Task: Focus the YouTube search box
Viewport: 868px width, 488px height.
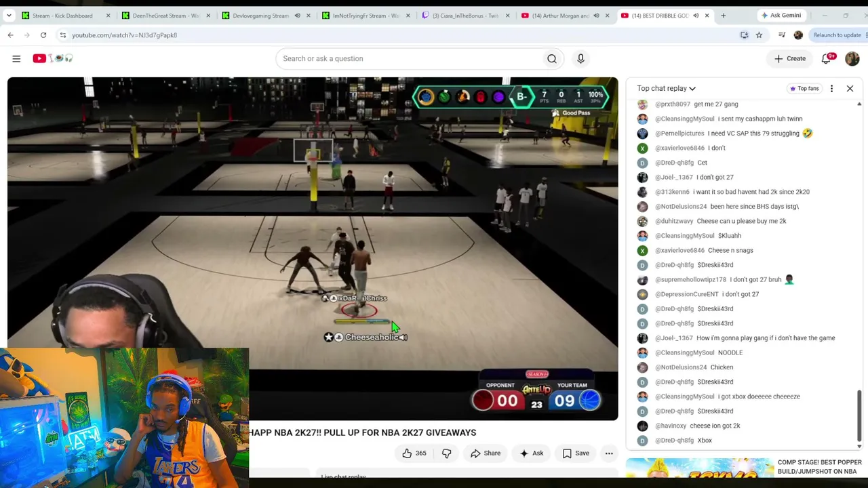Action: tap(410, 58)
